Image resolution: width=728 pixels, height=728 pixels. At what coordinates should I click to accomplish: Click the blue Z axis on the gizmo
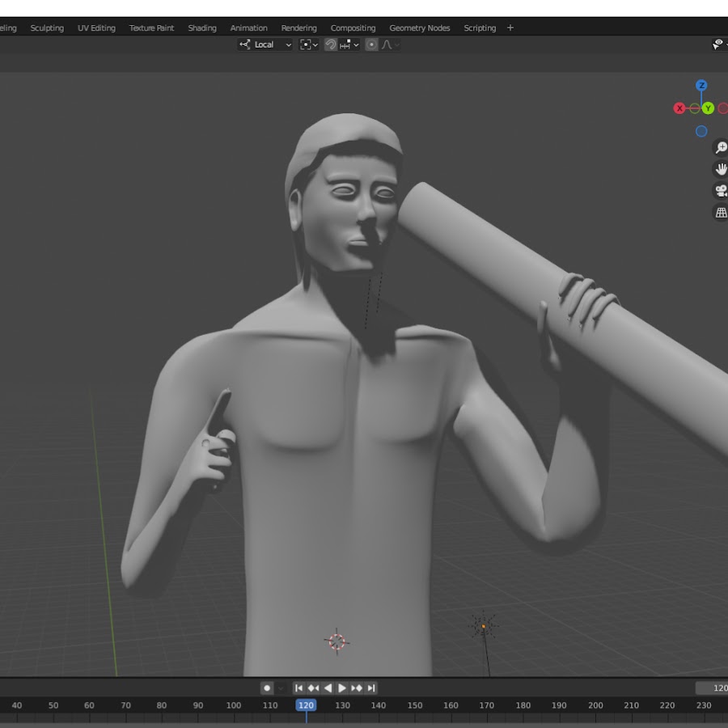click(x=701, y=86)
